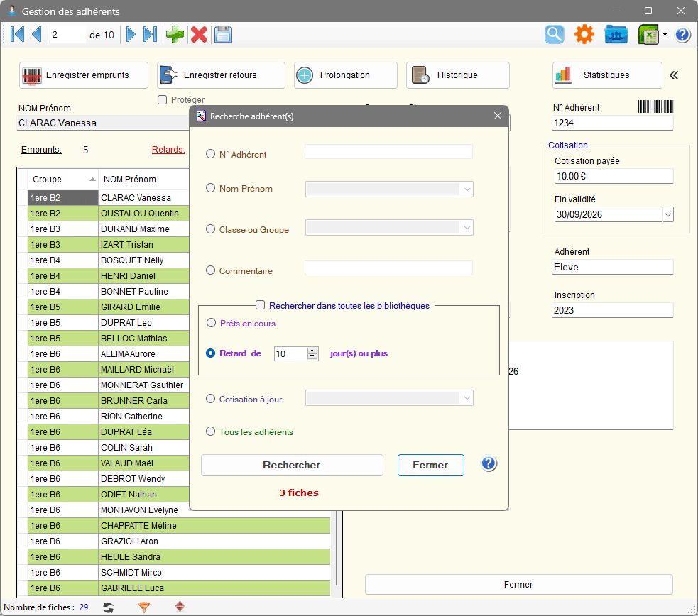Click the funnel filter icon in status bar
This screenshot has height=616, width=698.
coord(143,607)
